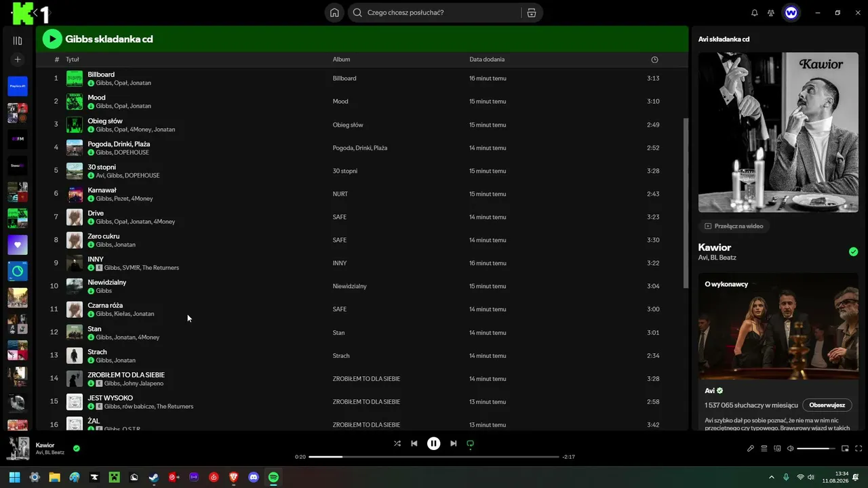Viewport: 868px width, 488px height.
Task: Open the Windows Start menu
Action: point(15,477)
